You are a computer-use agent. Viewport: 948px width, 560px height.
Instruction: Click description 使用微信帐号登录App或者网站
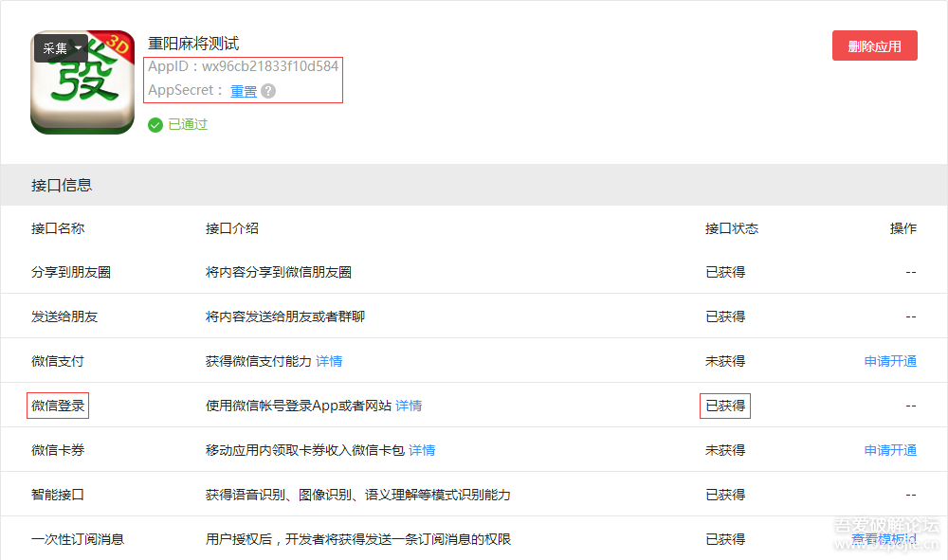[299, 406]
